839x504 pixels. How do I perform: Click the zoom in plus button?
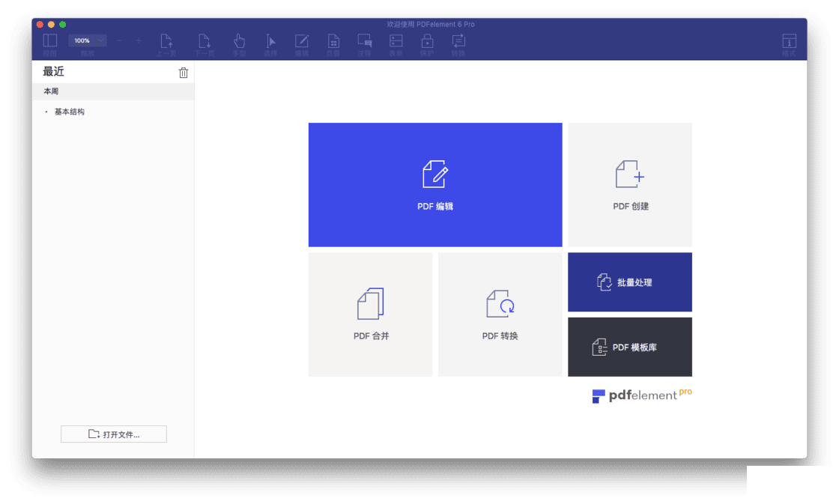[138, 40]
